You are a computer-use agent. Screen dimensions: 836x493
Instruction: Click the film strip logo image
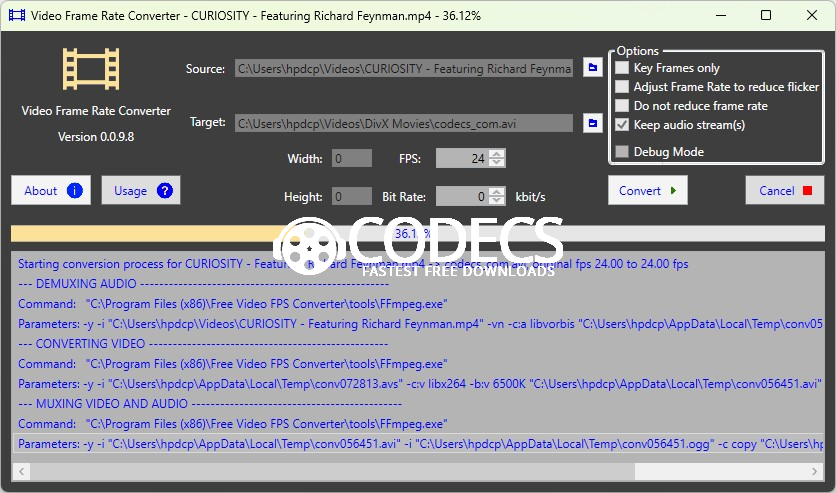92,68
